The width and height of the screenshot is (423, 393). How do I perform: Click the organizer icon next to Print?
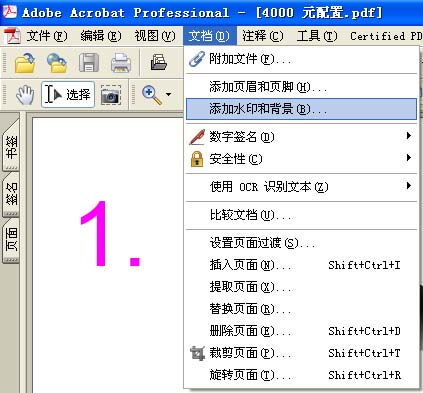(x=158, y=63)
